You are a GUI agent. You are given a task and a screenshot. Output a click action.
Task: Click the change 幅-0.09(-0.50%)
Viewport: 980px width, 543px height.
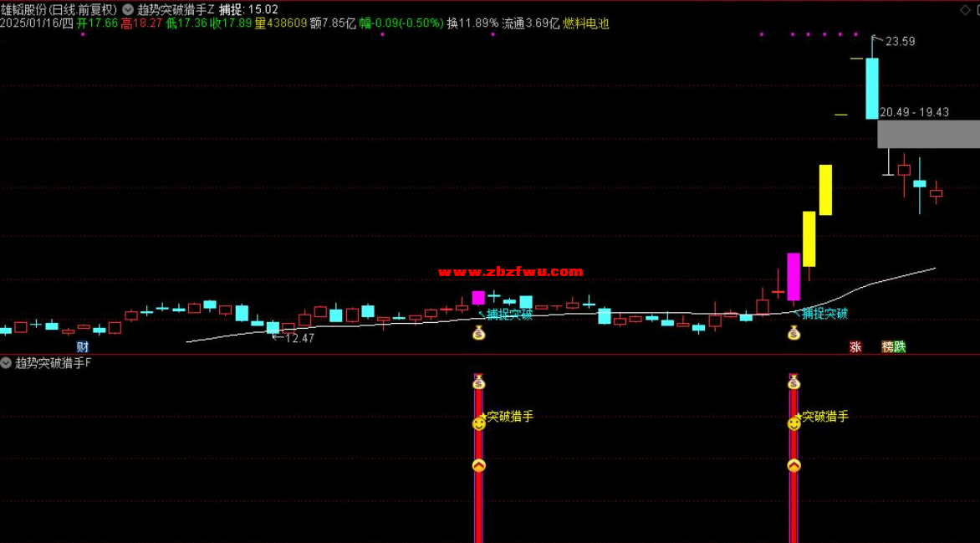[401, 23]
